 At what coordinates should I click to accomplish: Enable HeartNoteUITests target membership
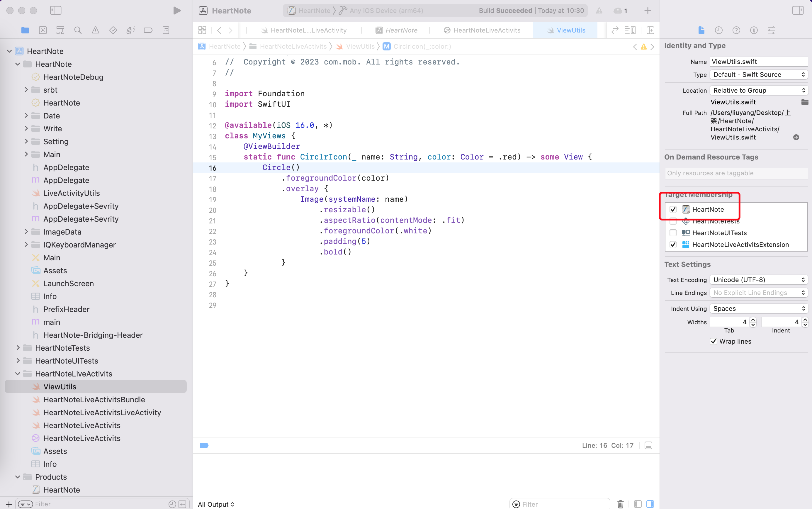coord(673,233)
